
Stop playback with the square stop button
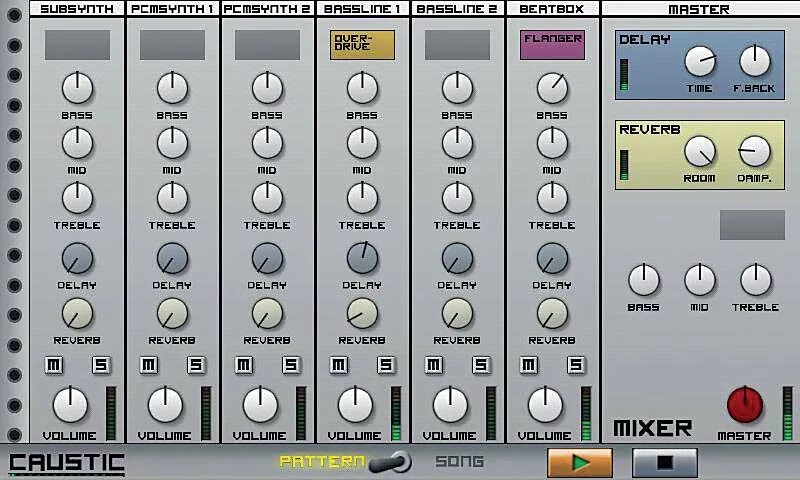(x=664, y=463)
